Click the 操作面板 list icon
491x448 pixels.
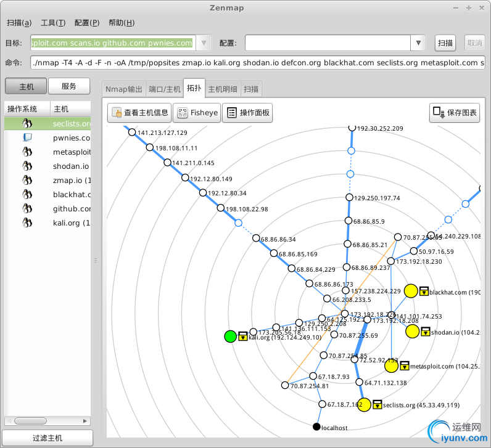pyautogui.click(x=232, y=113)
